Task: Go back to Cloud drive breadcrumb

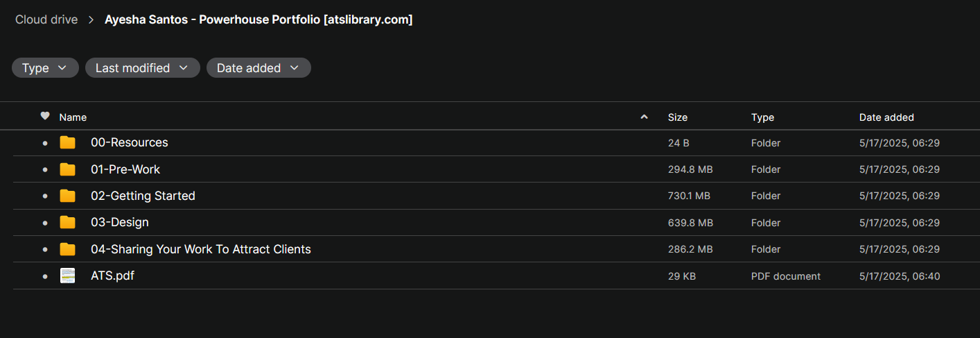Action: pyautogui.click(x=46, y=19)
